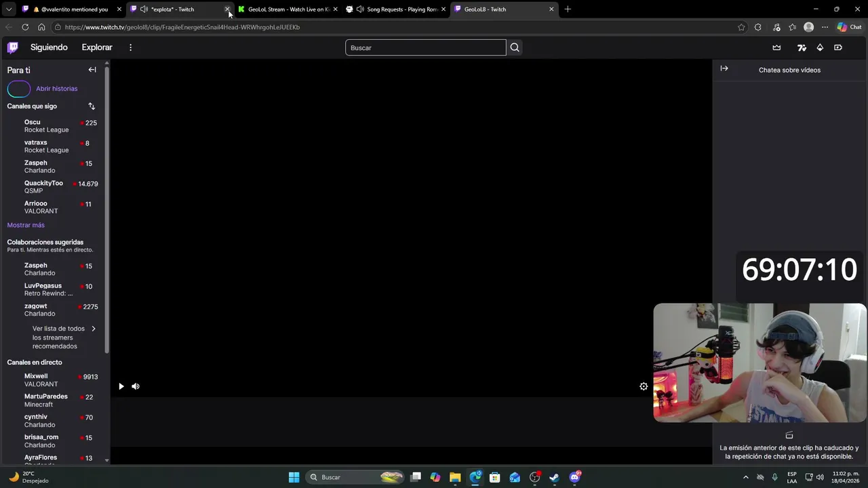Open the three-dot more menu beside Explorar
The width and height of the screenshot is (868, 488).
coord(130,47)
